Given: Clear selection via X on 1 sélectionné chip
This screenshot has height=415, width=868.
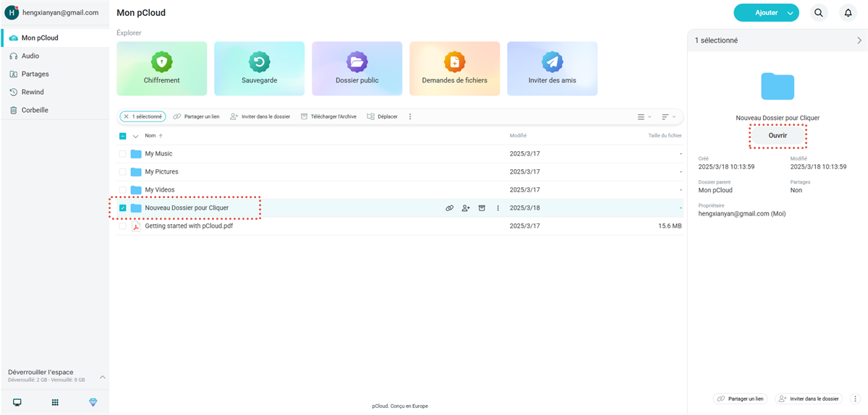Looking at the screenshot, I should 126,116.
